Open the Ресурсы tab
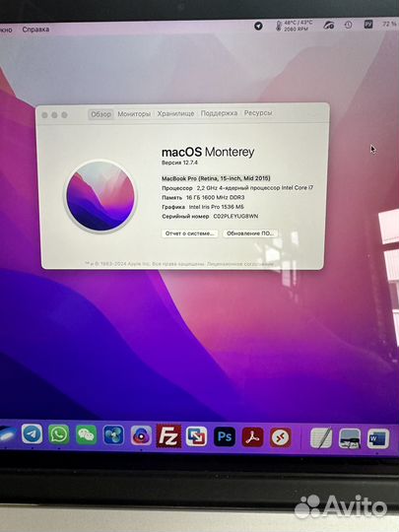399x532 pixels. point(258,113)
